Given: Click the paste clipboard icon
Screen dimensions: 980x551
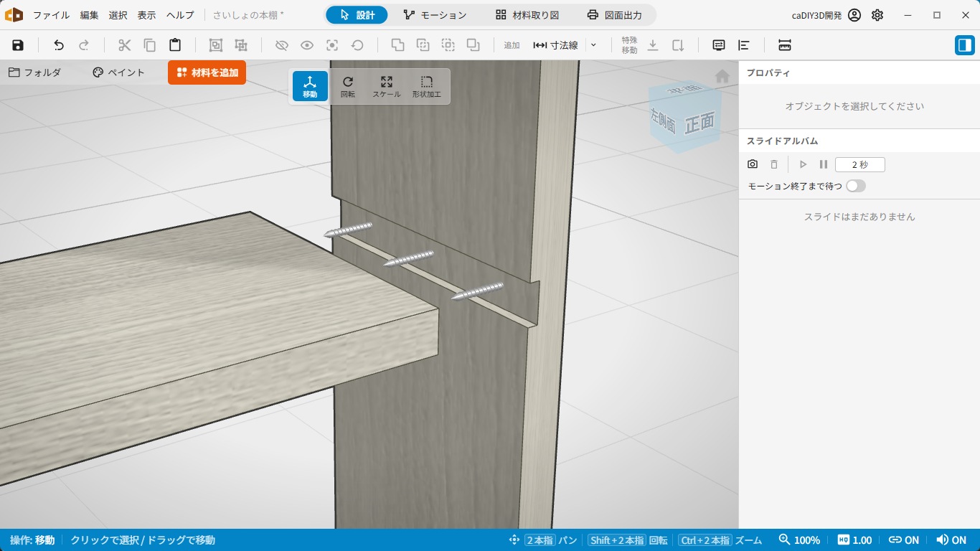Looking at the screenshot, I should pyautogui.click(x=175, y=45).
